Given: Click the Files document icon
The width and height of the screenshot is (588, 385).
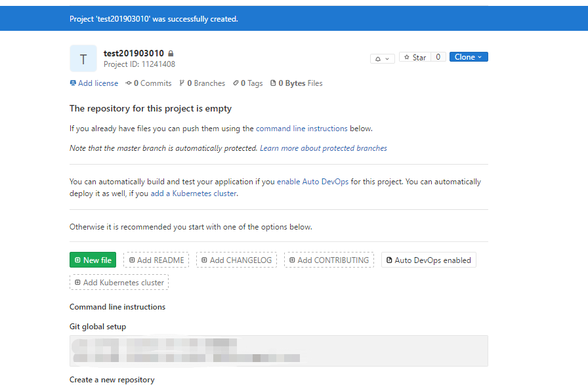Looking at the screenshot, I should pos(274,83).
